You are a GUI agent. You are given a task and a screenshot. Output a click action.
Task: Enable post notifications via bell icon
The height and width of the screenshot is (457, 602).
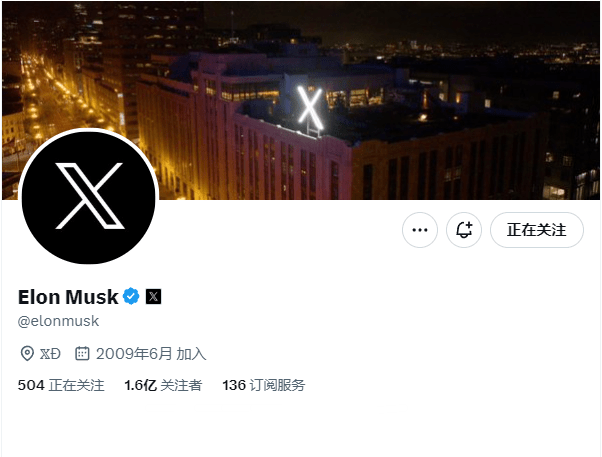[x=464, y=230]
